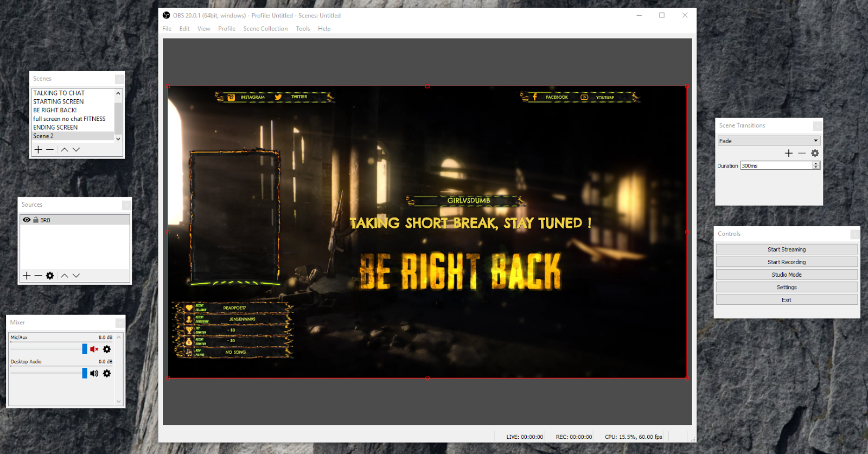Move selected source down in Sources panel

click(x=76, y=276)
